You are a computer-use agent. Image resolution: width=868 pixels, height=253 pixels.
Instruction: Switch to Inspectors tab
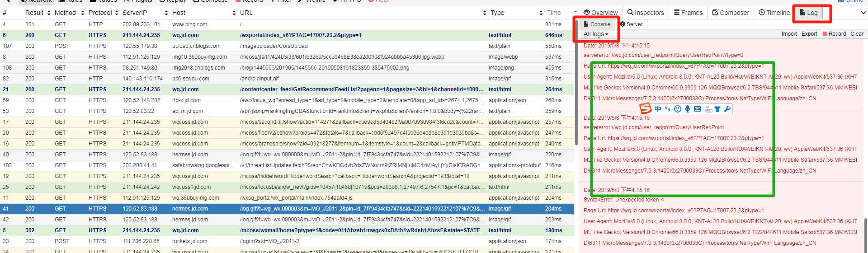pos(645,13)
